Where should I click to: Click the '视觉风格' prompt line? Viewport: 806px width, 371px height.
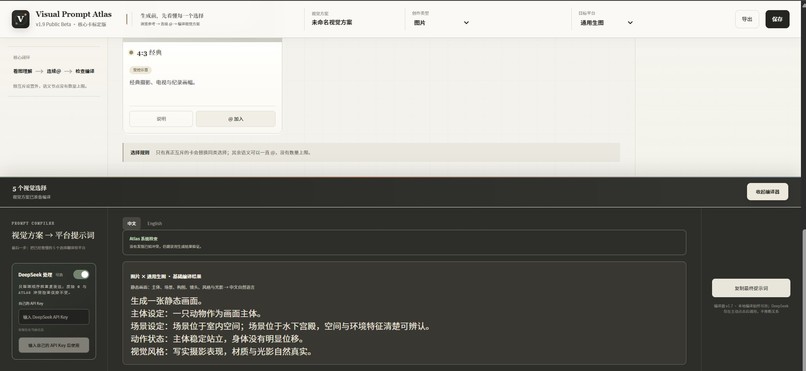pyautogui.click(x=222, y=352)
